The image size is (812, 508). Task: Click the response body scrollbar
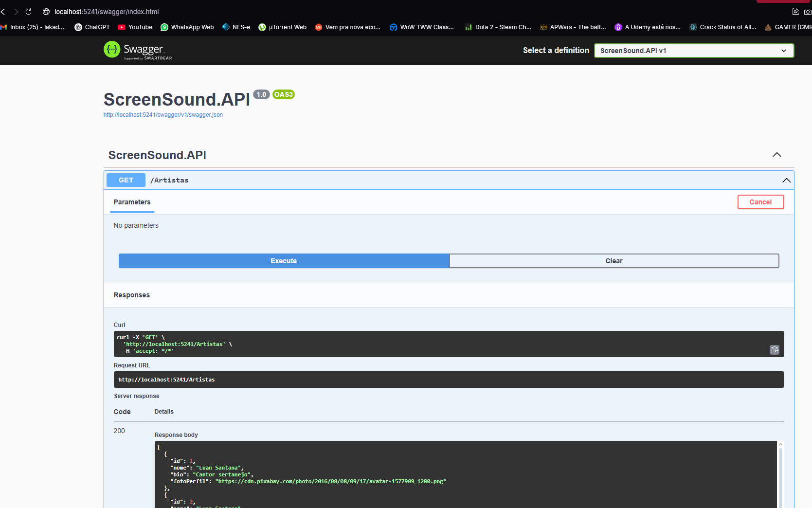click(x=780, y=474)
